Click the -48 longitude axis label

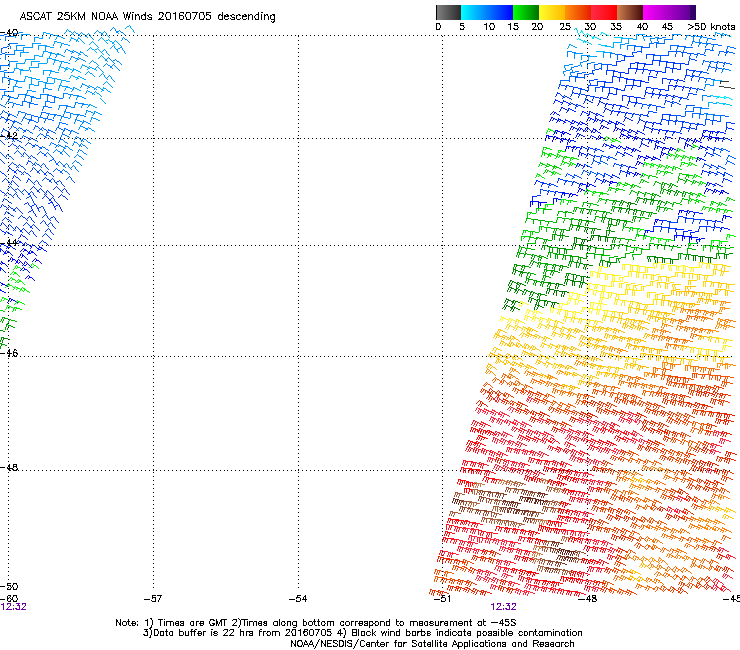[x=588, y=599]
